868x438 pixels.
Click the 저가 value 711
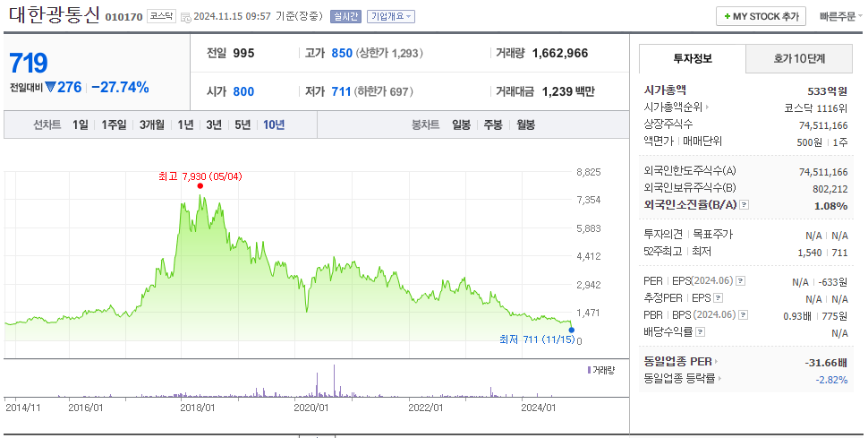(341, 91)
